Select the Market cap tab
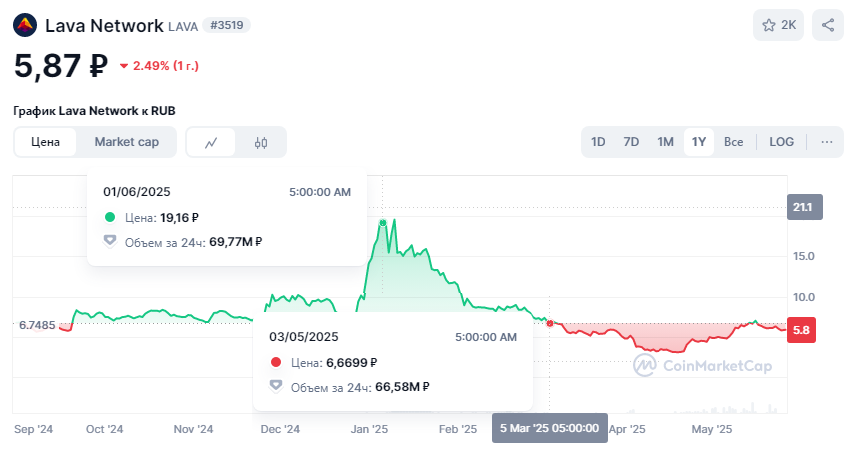 pyautogui.click(x=127, y=142)
